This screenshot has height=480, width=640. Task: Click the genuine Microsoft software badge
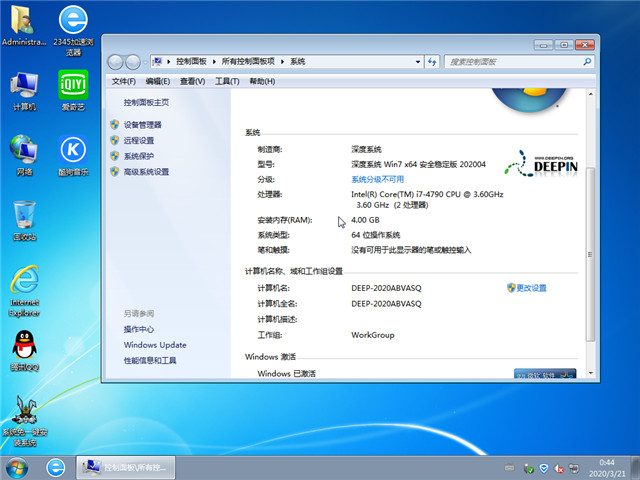[545, 373]
